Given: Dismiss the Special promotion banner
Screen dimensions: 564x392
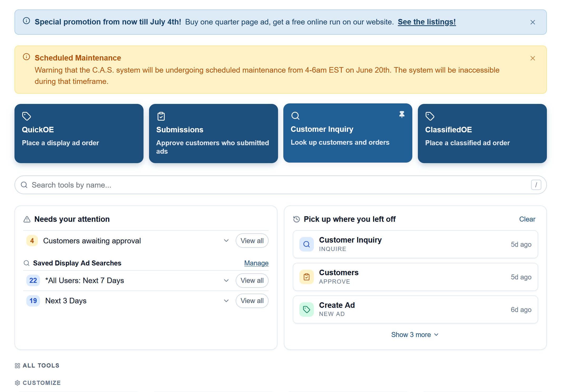Looking at the screenshot, I should pos(532,22).
